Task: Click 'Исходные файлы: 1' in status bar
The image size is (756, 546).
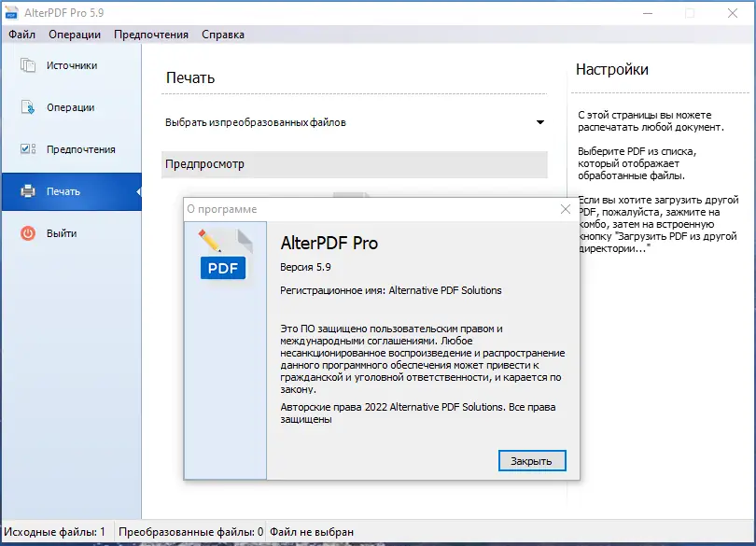Action: tap(54, 532)
